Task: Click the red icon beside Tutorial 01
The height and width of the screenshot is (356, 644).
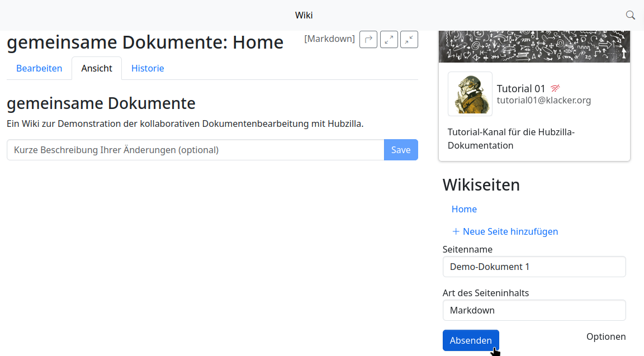Action: pos(555,88)
